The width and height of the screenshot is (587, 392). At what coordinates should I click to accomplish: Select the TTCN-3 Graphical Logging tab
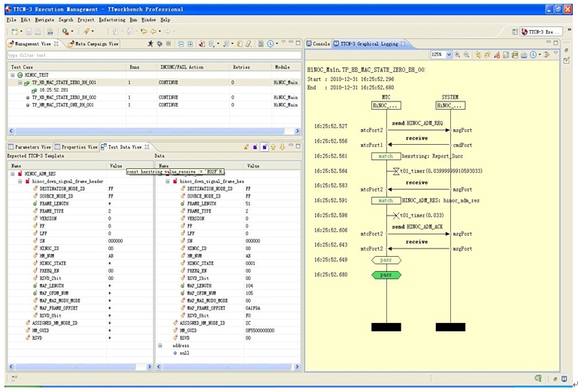(370, 44)
